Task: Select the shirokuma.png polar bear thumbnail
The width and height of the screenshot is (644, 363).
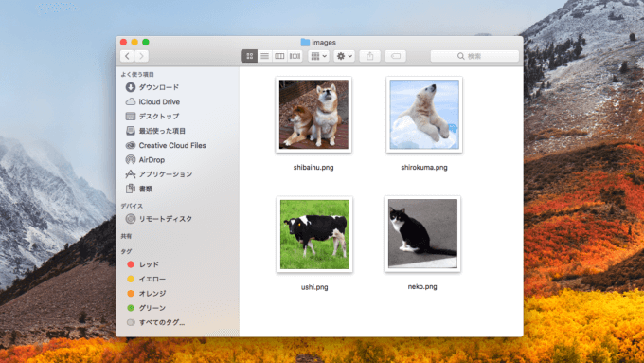Action: tap(424, 115)
